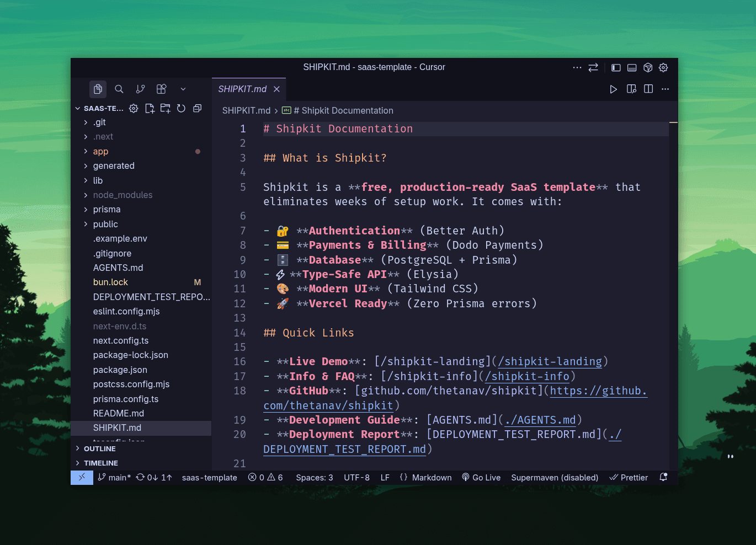Collapse all folders using the collapse icon
Screen dimensions: 756x545
[197, 109]
